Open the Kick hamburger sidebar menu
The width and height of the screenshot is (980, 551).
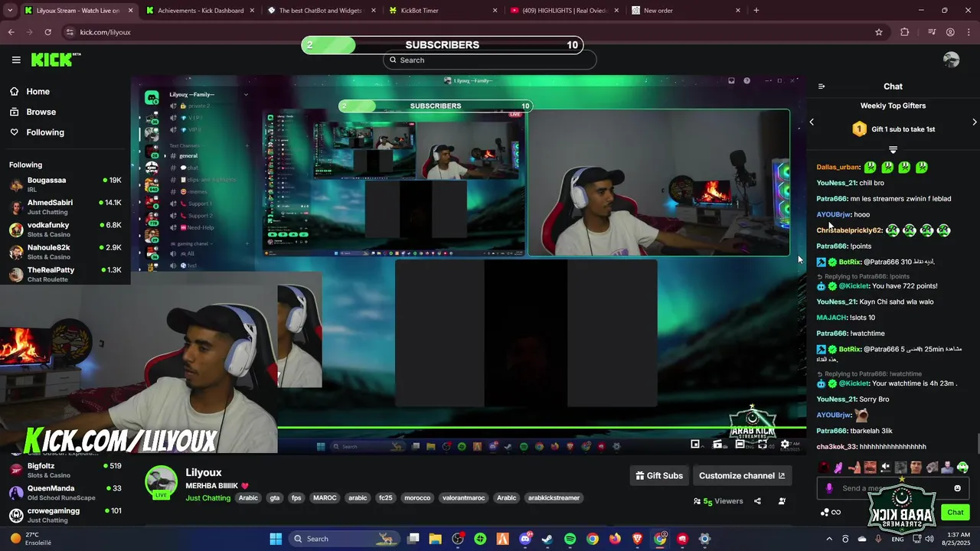coord(16,60)
